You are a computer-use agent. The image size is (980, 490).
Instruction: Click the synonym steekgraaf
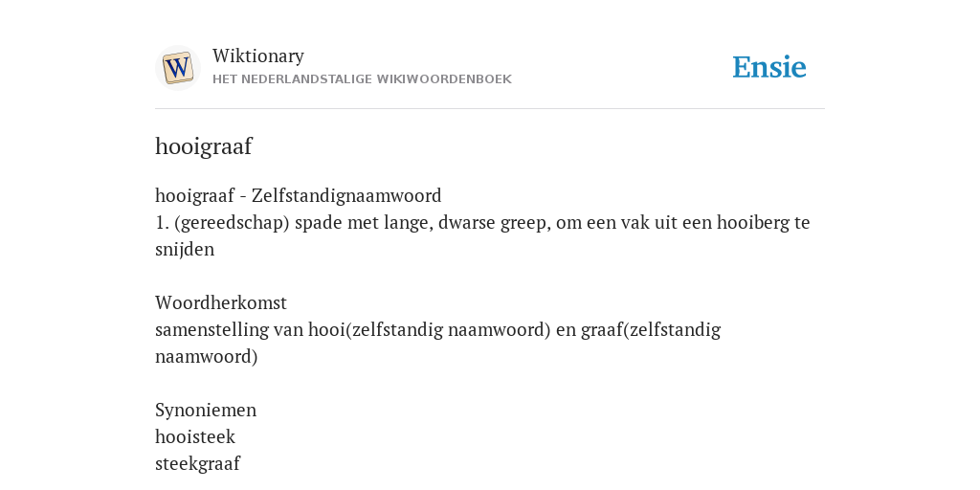[x=197, y=464]
